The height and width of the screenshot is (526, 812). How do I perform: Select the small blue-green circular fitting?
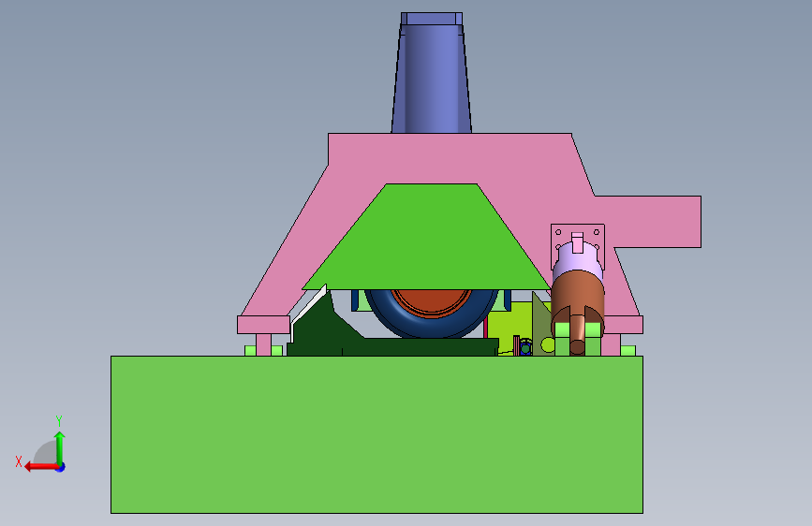[525, 347]
